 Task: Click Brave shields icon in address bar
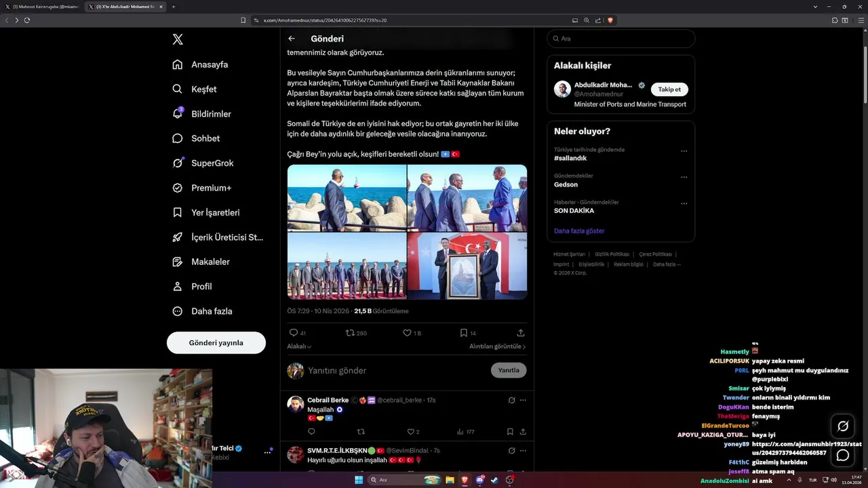click(x=610, y=20)
